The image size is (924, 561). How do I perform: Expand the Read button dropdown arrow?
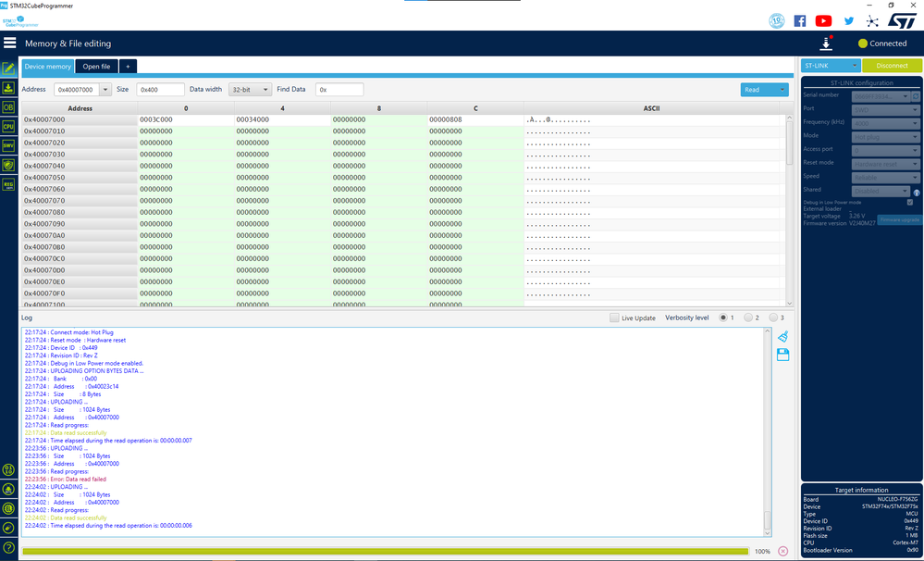click(x=782, y=90)
